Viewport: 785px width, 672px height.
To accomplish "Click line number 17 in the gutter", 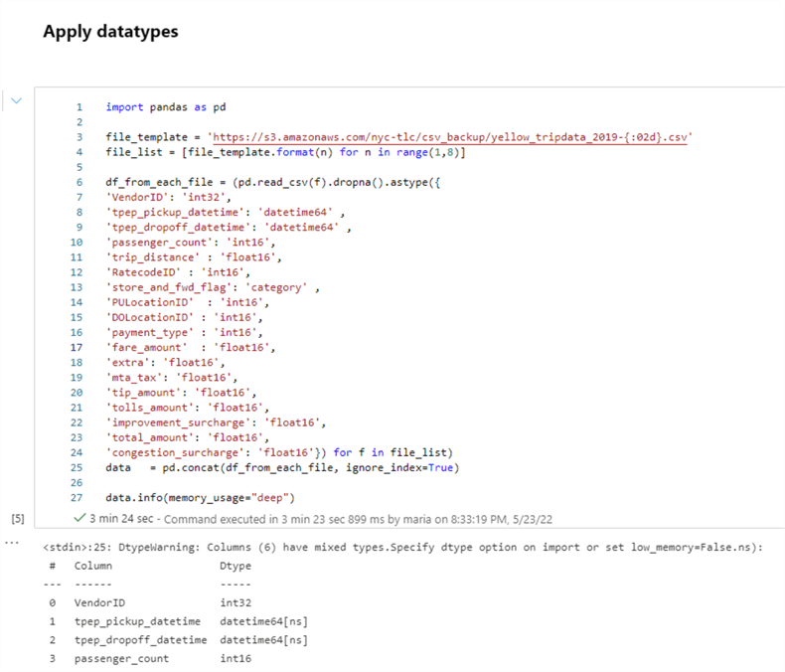I will (77, 348).
